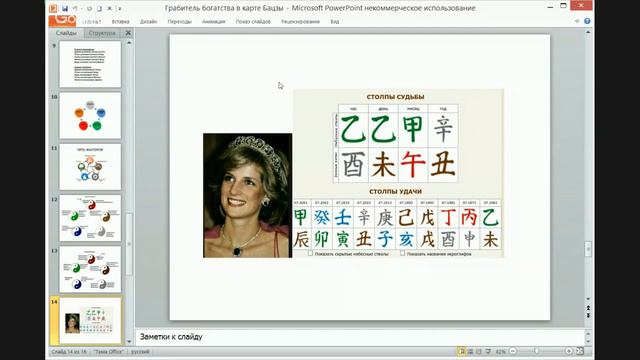Click the vertical scrollbar thumb in main editor
The image size is (640, 360).
click(x=588, y=249)
